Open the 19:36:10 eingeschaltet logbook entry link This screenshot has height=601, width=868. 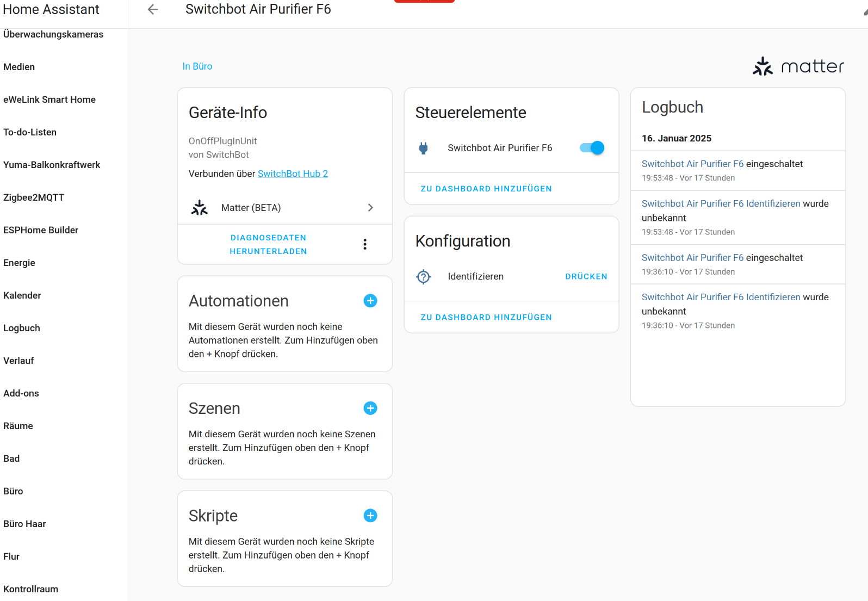pyautogui.click(x=692, y=258)
